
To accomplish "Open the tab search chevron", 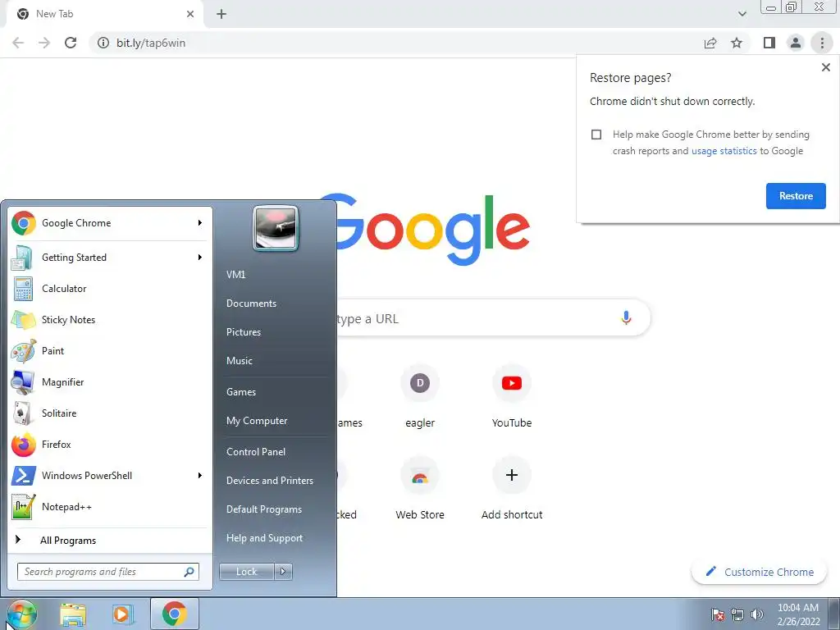I will click(742, 14).
